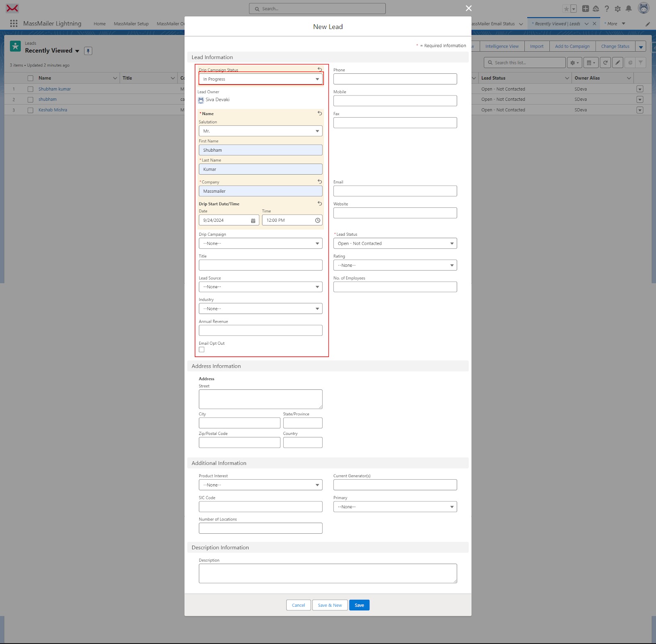The height and width of the screenshot is (644, 656).
Task: Open the App Launcher grid icon
Action: tap(14, 23)
